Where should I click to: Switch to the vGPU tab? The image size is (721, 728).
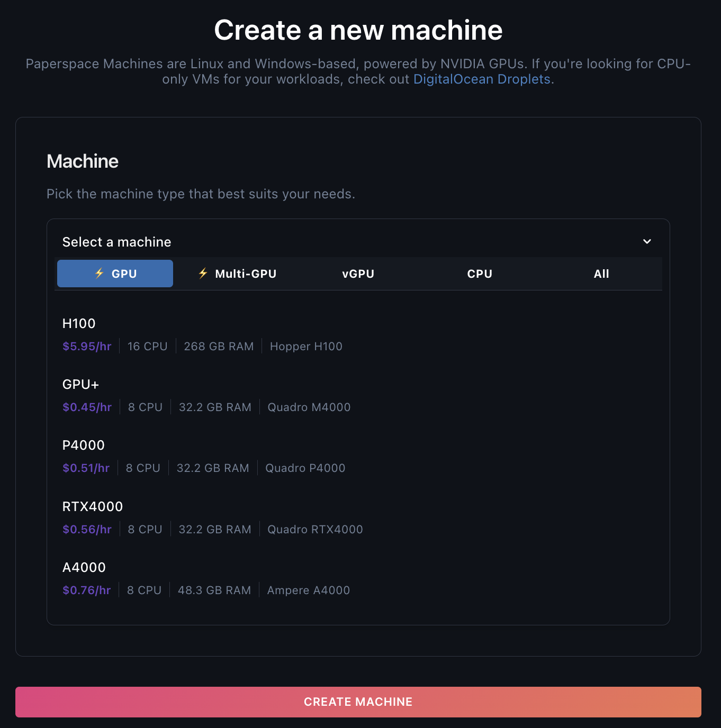pyautogui.click(x=358, y=274)
